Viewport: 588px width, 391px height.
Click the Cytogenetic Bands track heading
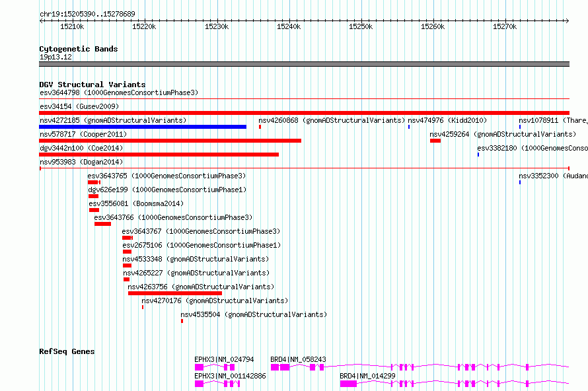(79, 49)
